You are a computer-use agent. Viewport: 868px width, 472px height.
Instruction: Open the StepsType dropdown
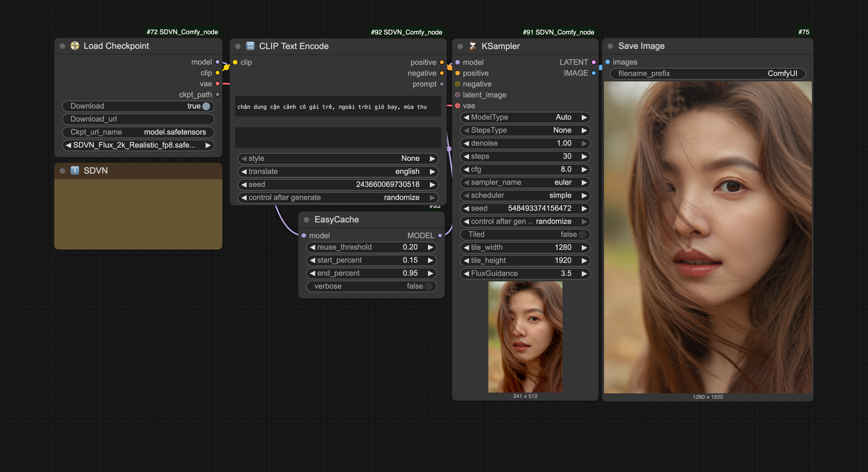click(525, 130)
